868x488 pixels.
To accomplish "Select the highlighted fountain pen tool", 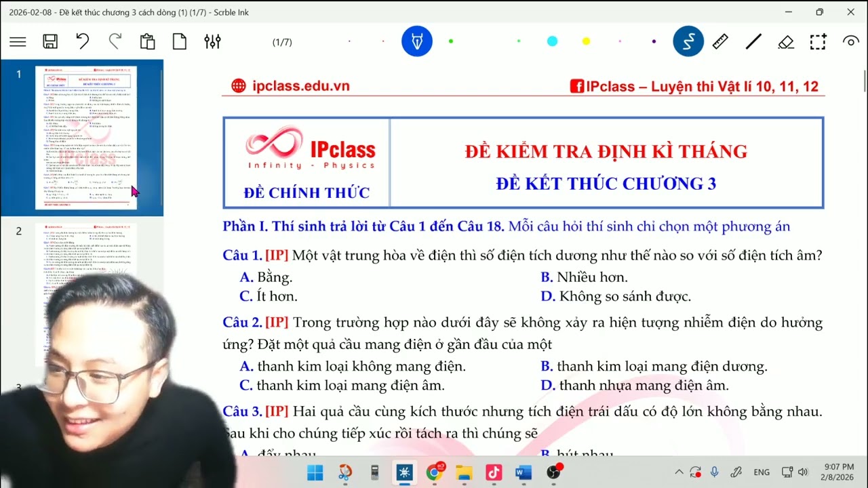I will point(417,42).
